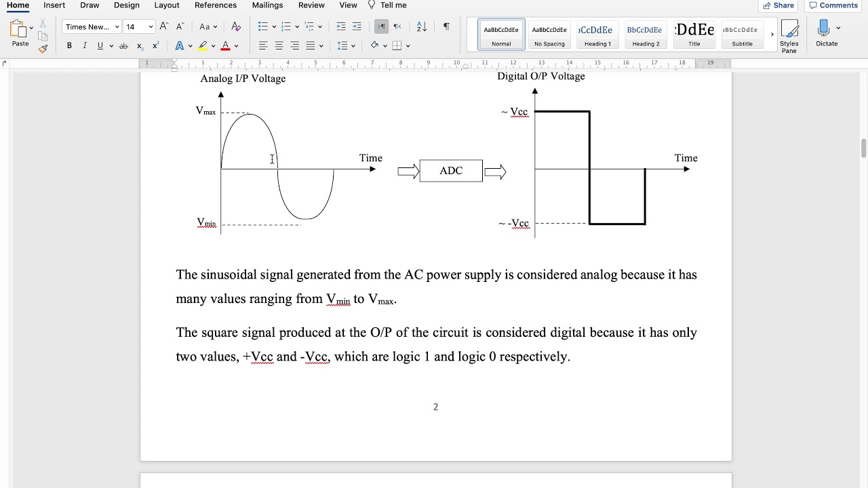Toggle italic formatting
Image resolution: width=868 pixels, height=488 pixels.
(x=85, y=45)
